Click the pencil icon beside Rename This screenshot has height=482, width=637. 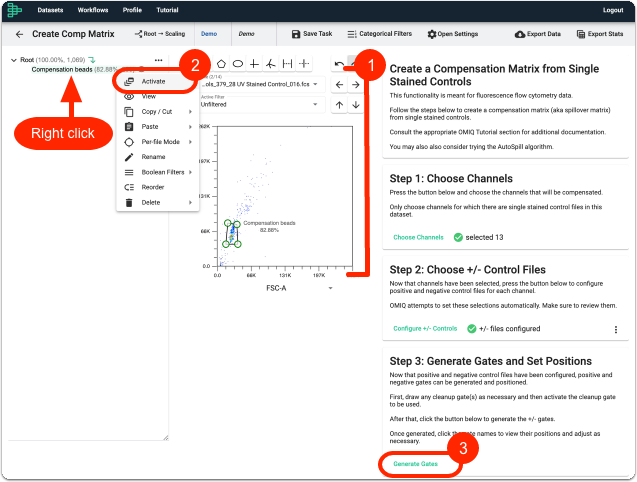(x=129, y=157)
